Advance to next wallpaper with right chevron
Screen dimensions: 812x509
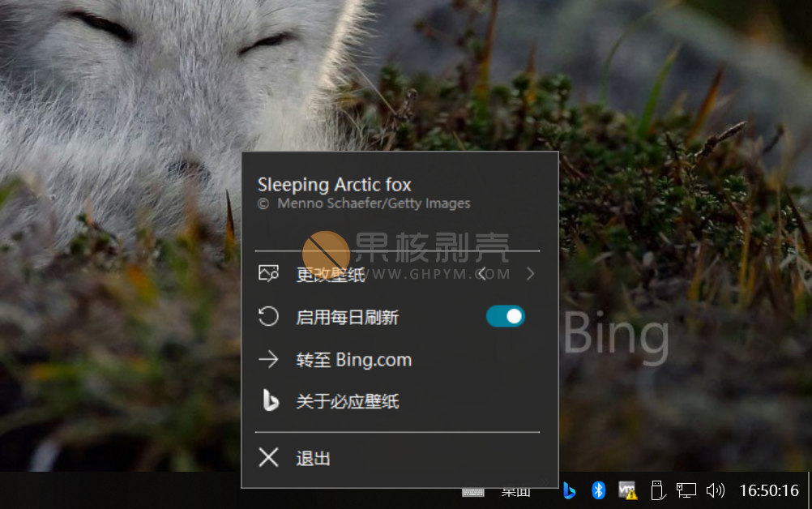[531, 274]
